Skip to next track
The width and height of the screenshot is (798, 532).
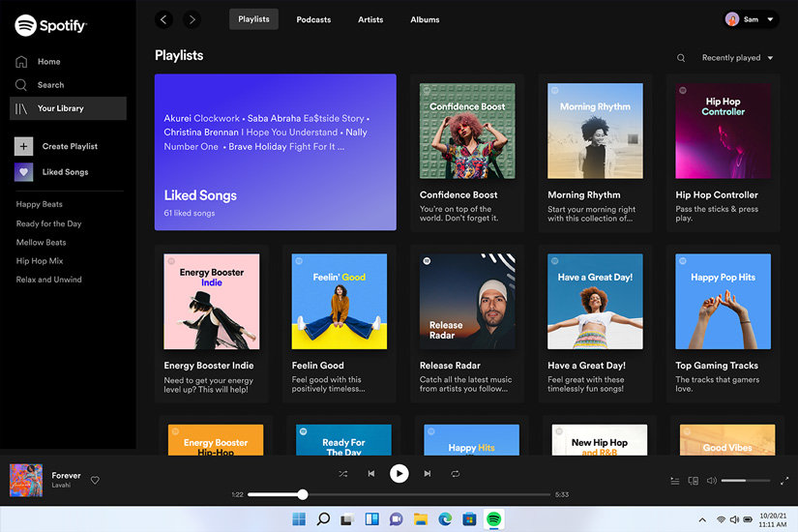(x=427, y=473)
